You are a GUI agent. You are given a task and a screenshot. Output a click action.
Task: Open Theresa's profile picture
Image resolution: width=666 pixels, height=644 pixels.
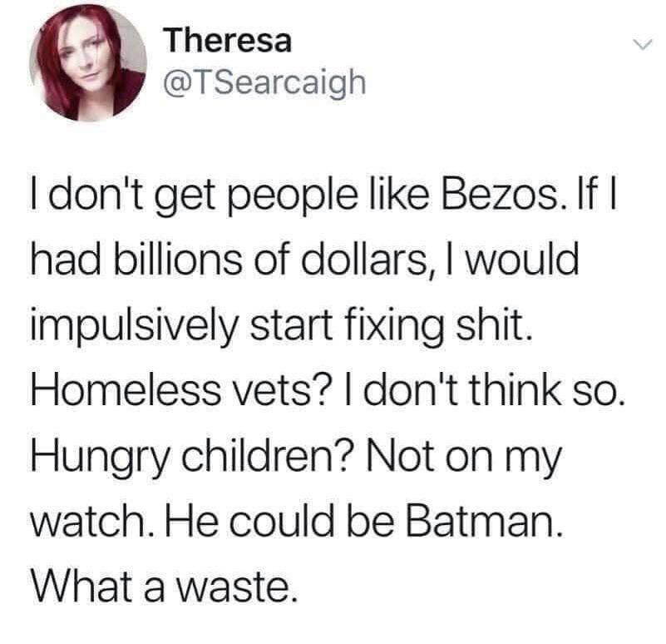coord(88,63)
